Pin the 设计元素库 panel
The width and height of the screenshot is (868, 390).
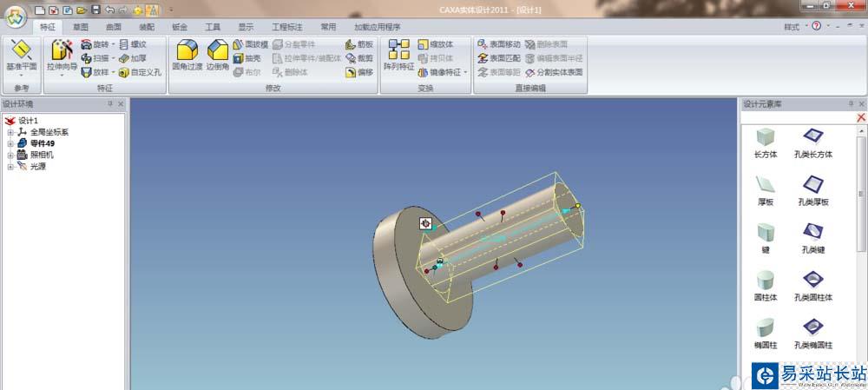(851, 104)
